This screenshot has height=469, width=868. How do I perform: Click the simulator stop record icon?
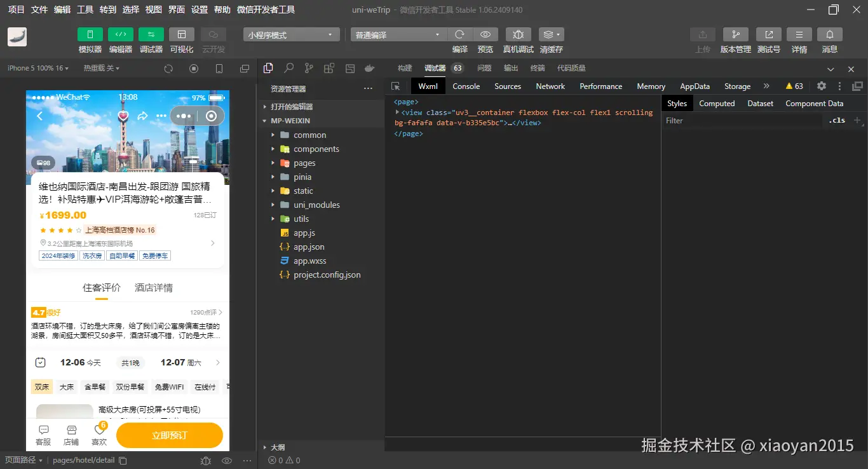tap(194, 69)
